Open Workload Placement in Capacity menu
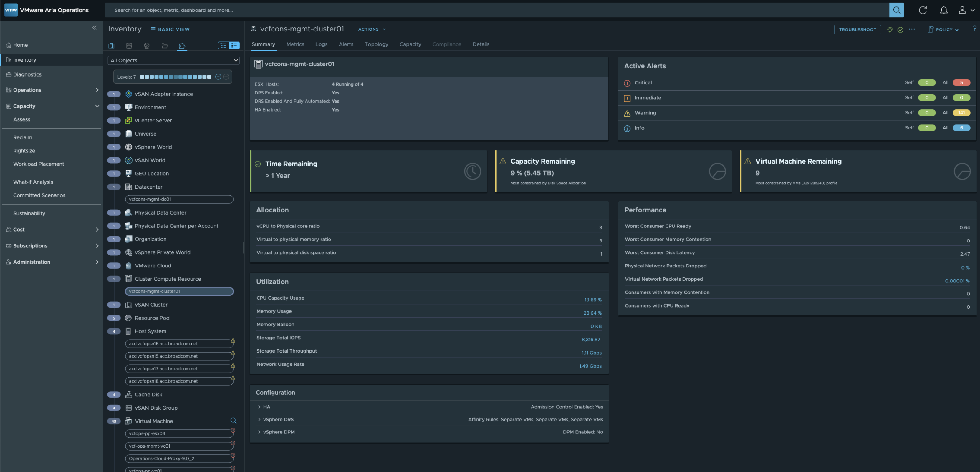Screen dimensions: 980x472 point(38,164)
